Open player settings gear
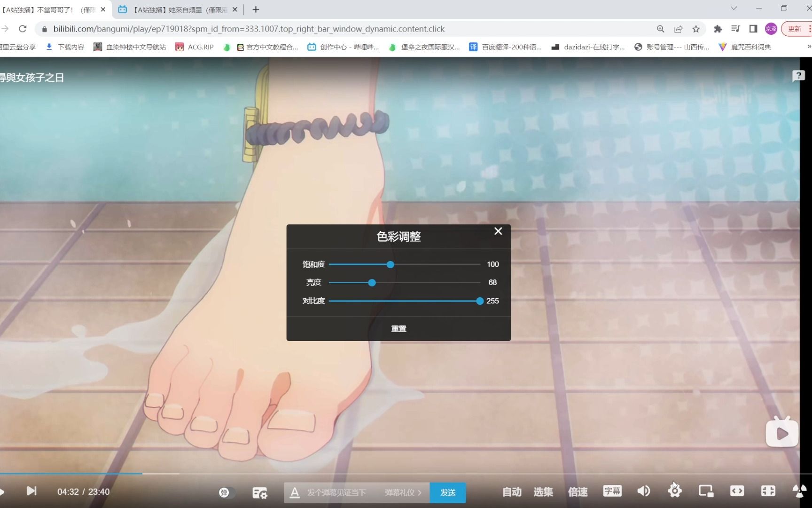The width and height of the screenshot is (812, 508). [675, 491]
